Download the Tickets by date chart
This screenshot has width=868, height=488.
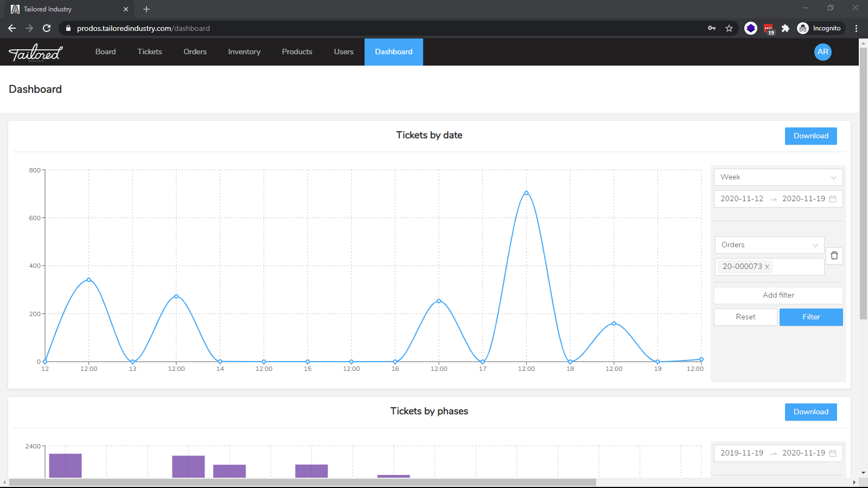point(811,136)
